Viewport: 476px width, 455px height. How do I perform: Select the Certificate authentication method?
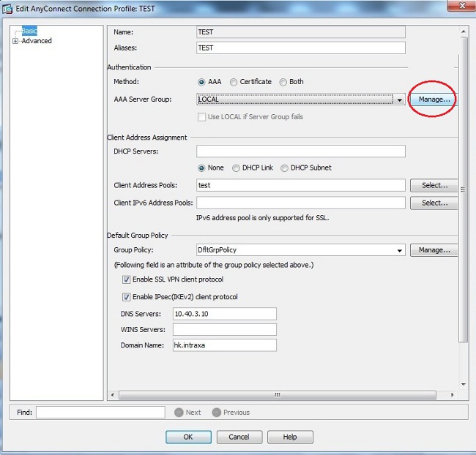234,82
